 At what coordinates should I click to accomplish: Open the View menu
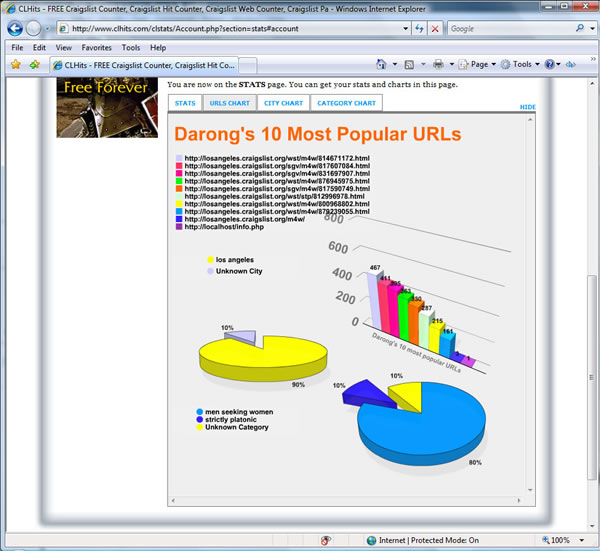pos(64,47)
